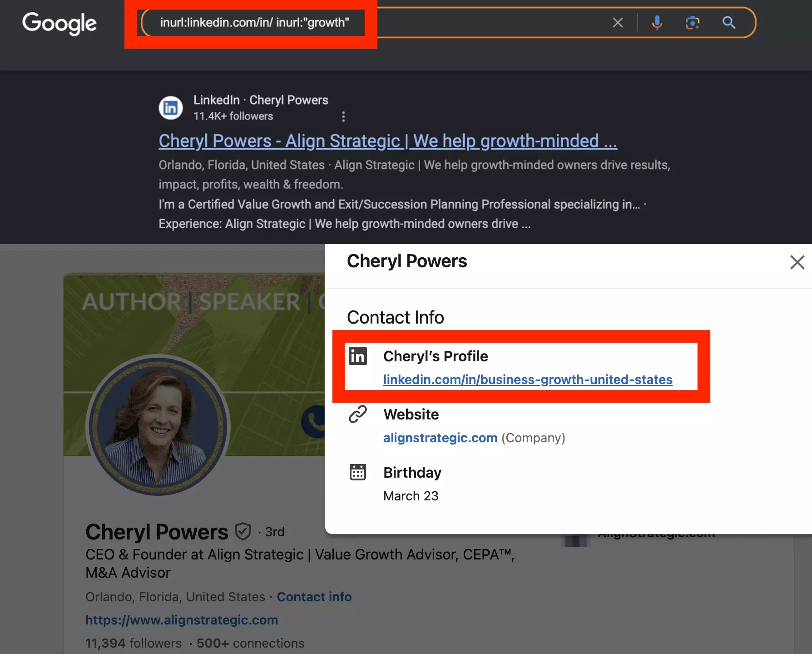Open the three-dot menu on the search result
Screen dimensions: 812x654
(344, 117)
